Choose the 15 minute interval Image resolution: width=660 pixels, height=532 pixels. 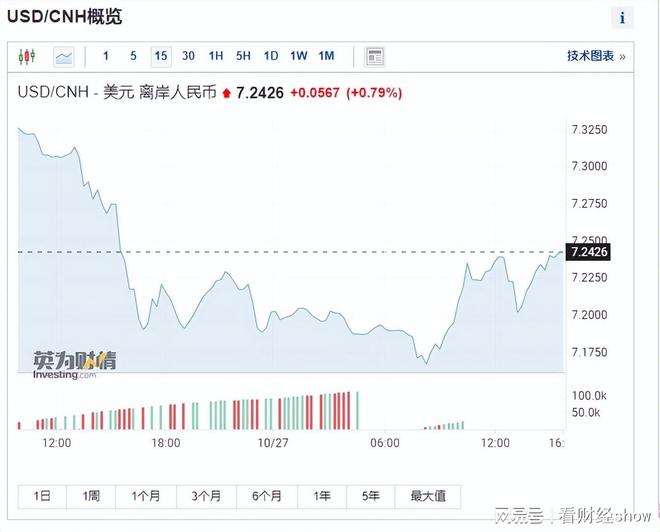(x=161, y=56)
